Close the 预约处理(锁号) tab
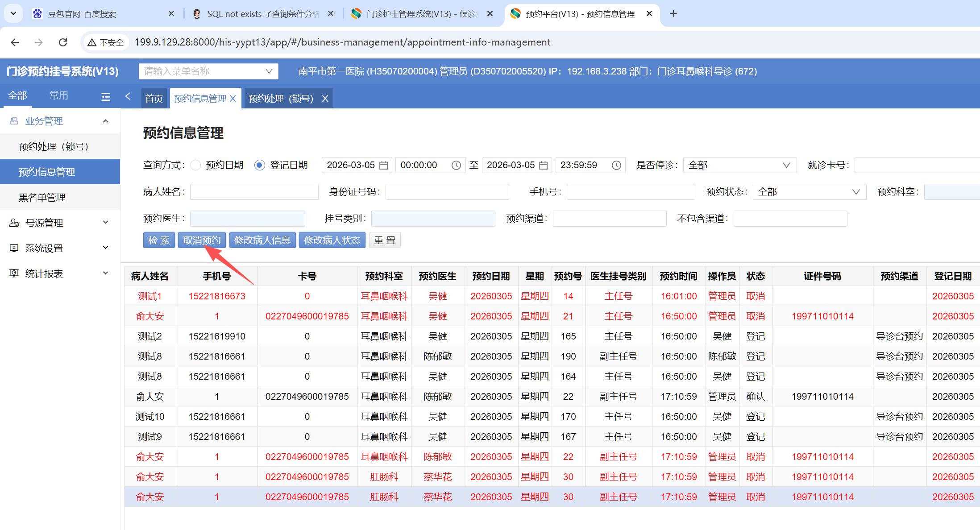This screenshot has height=530, width=980. tap(325, 99)
